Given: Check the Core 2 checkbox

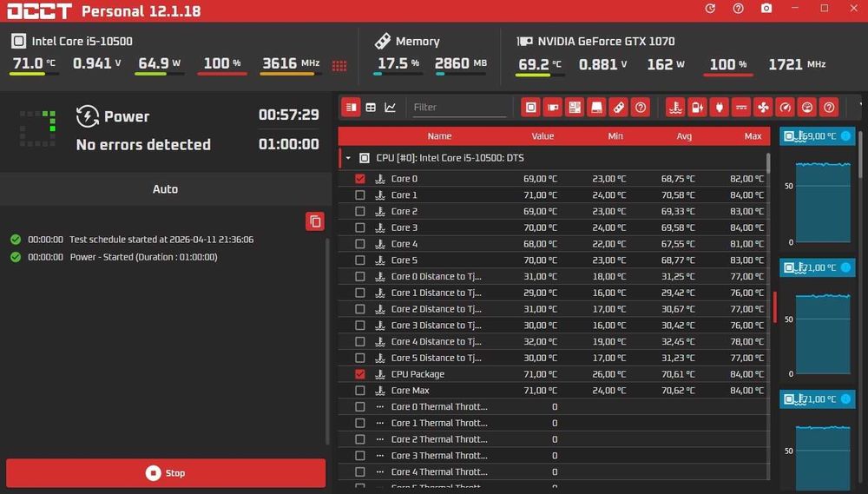Looking at the screenshot, I should tap(360, 211).
